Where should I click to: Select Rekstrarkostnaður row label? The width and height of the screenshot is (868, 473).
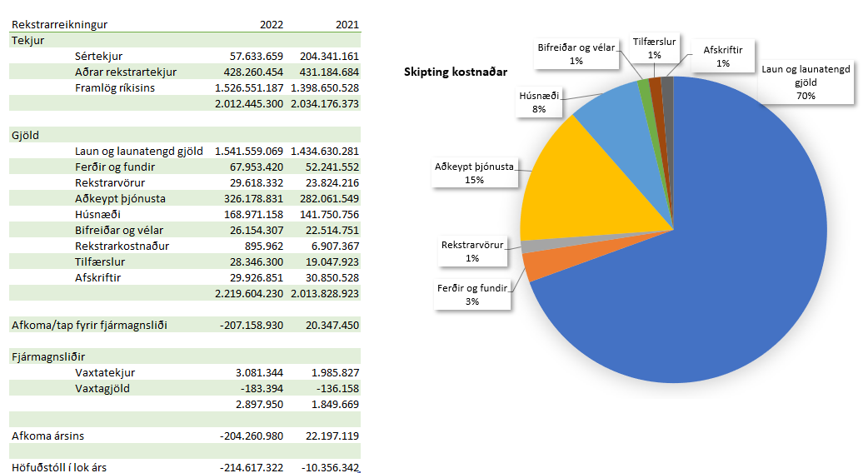coord(122,246)
